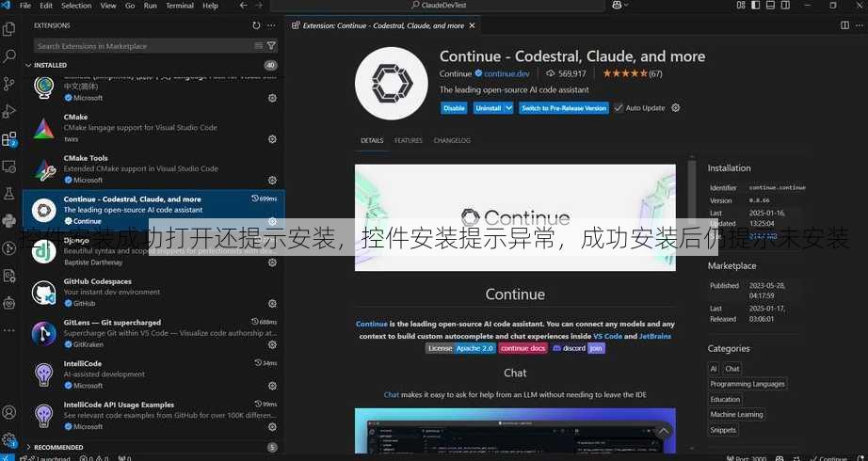Select the GitLens extension in list
This screenshot has height=461, width=868.
pyautogui.click(x=153, y=333)
